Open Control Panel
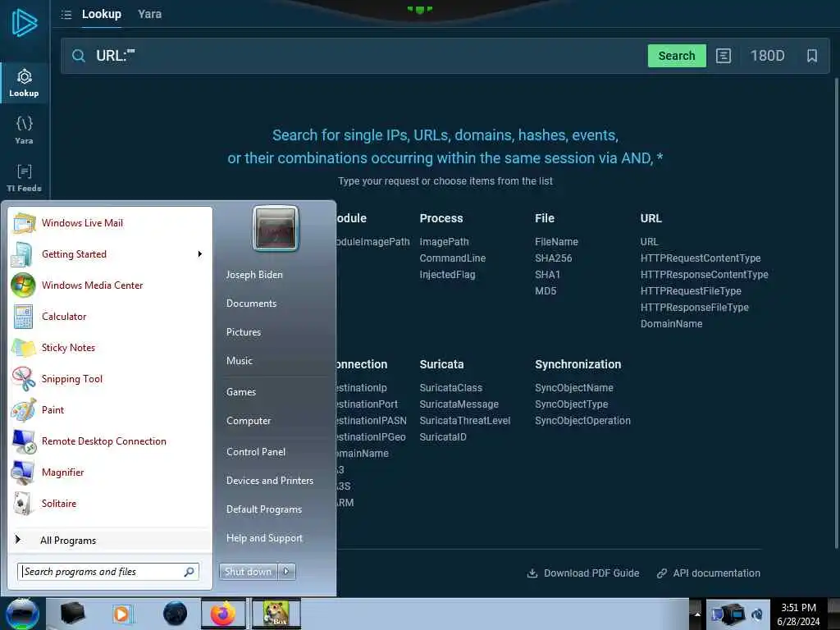Screen dimensions: 840x630 coord(256,452)
